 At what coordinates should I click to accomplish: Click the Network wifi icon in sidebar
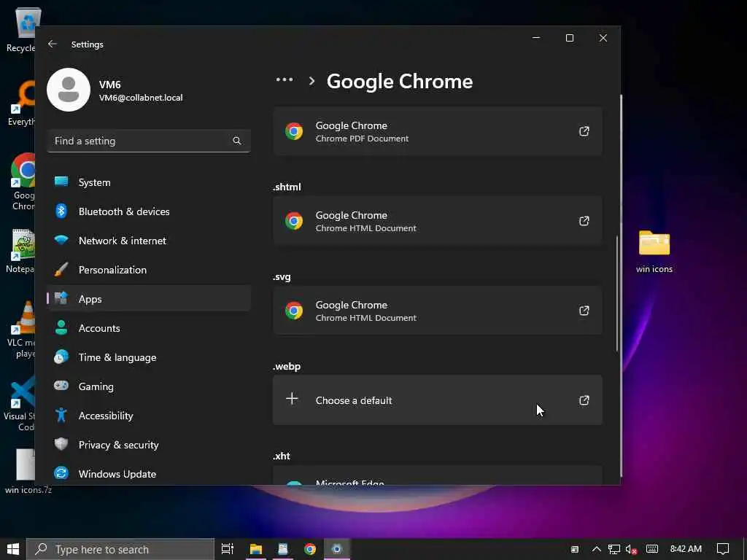click(61, 240)
